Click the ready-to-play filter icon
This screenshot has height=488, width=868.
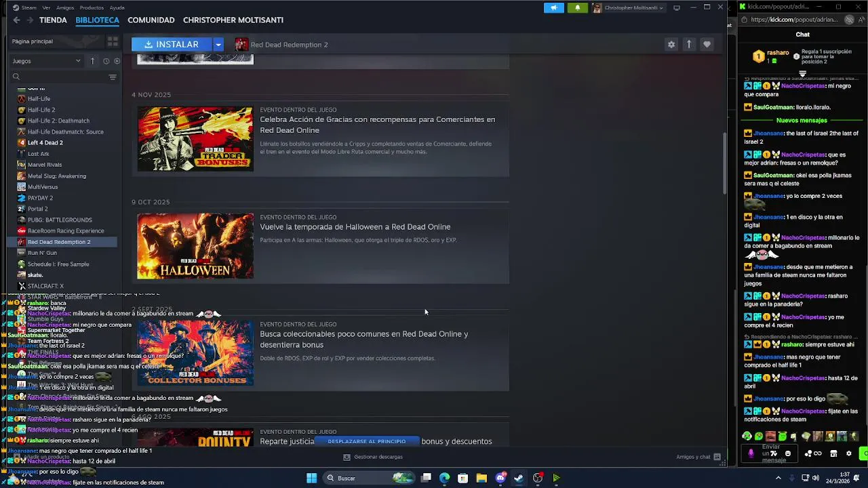coord(117,61)
